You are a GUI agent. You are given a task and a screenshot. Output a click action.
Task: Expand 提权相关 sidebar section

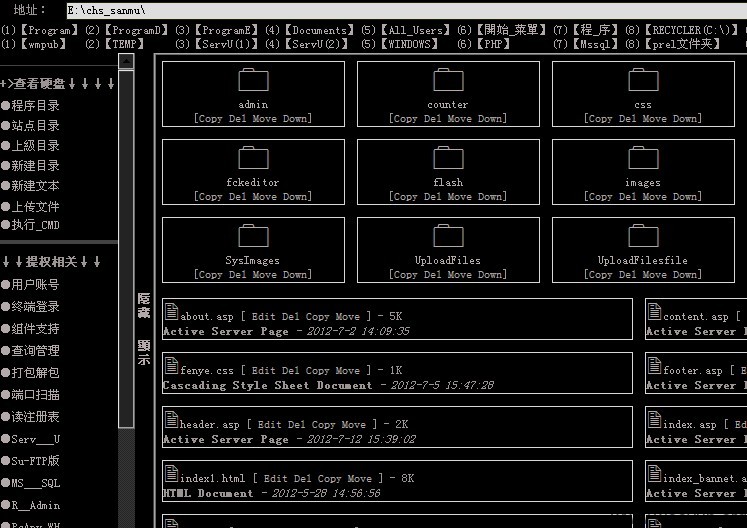pos(51,262)
